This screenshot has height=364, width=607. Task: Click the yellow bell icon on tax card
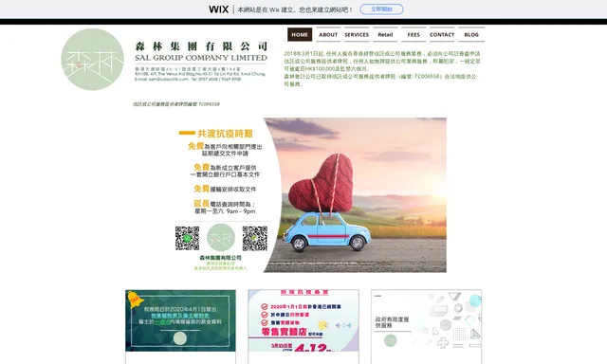pyautogui.click(x=135, y=300)
